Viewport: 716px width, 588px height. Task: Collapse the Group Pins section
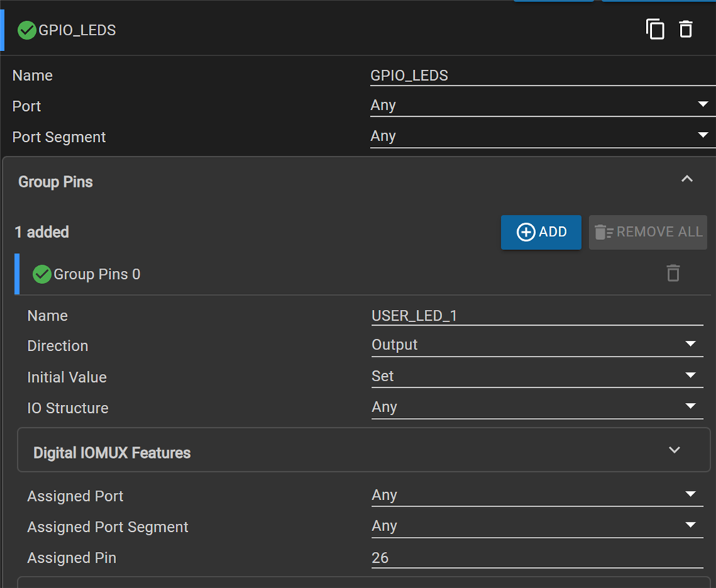pyautogui.click(x=686, y=179)
